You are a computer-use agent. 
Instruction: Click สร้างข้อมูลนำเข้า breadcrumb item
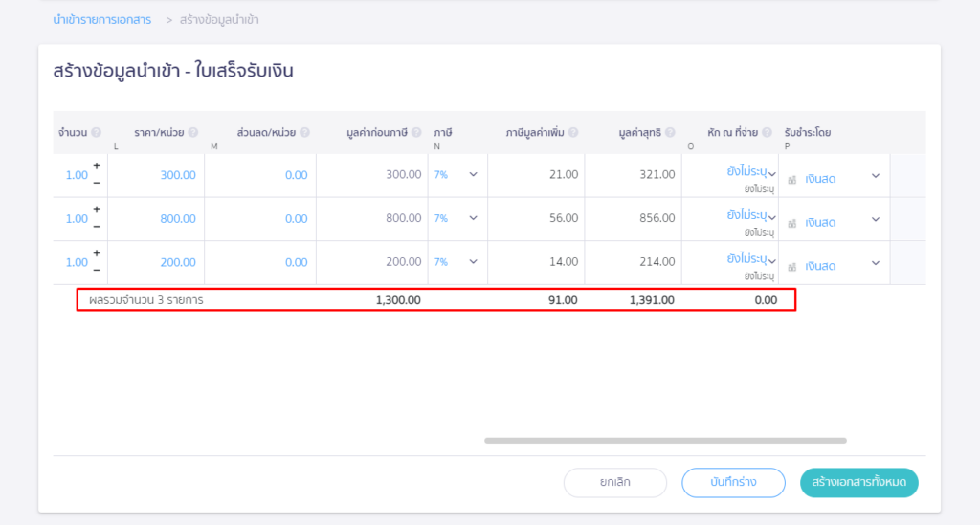(218, 19)
